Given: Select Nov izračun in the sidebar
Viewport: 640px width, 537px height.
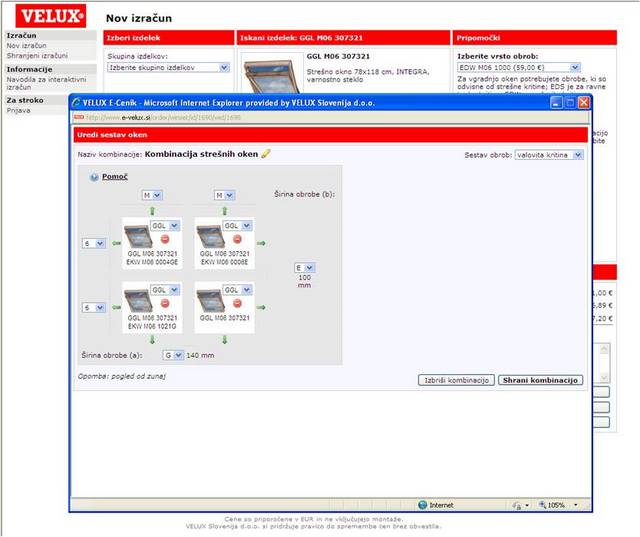Looking at the screenshot, I should pyautogui.click(x=26, y=46).
